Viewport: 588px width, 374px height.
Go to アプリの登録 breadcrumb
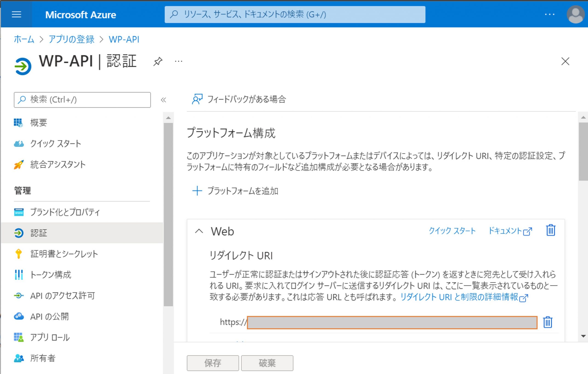pos(71,39)
